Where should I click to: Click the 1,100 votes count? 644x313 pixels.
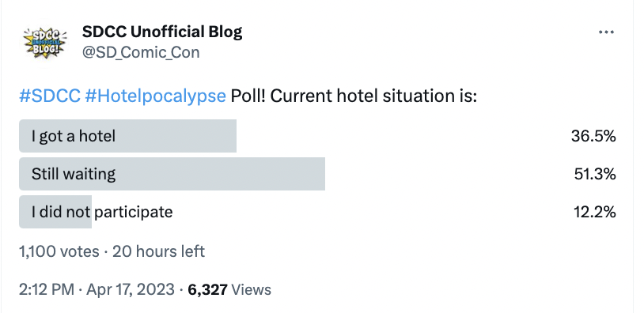coord(59,251)
